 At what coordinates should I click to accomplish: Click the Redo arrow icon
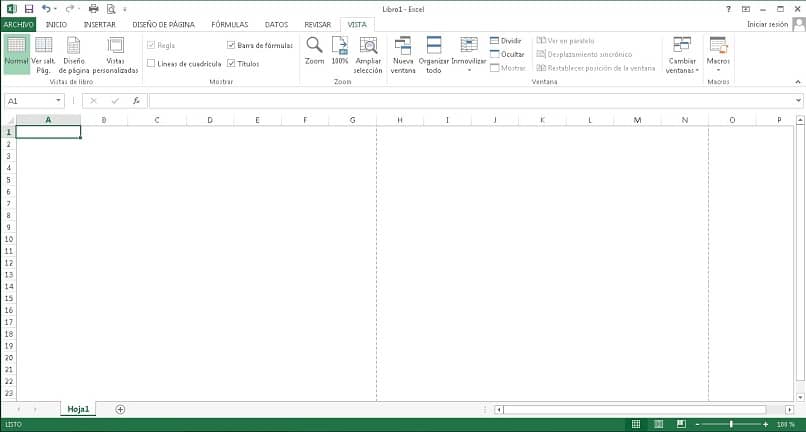pos(69,9)
